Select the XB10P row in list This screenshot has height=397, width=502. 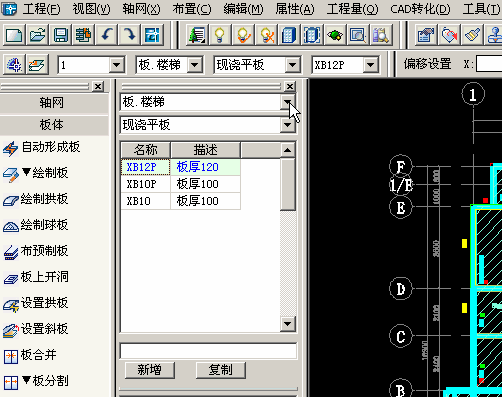tap(180, 184)
